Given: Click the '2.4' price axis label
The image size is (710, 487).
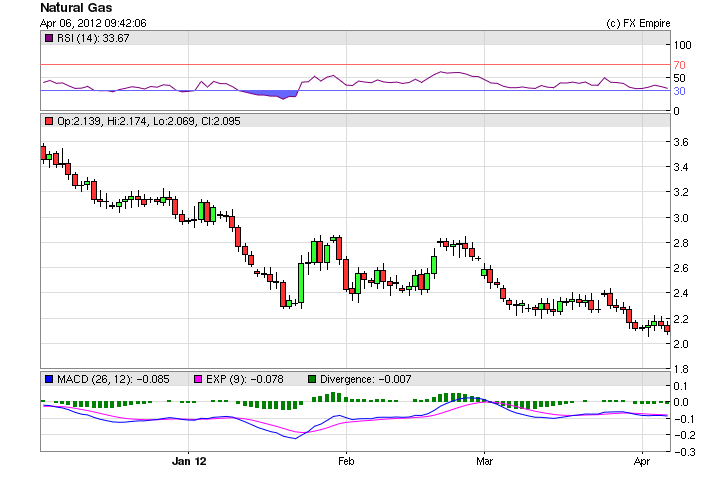Looking at the screenshot, I should [x=681, y=293].
